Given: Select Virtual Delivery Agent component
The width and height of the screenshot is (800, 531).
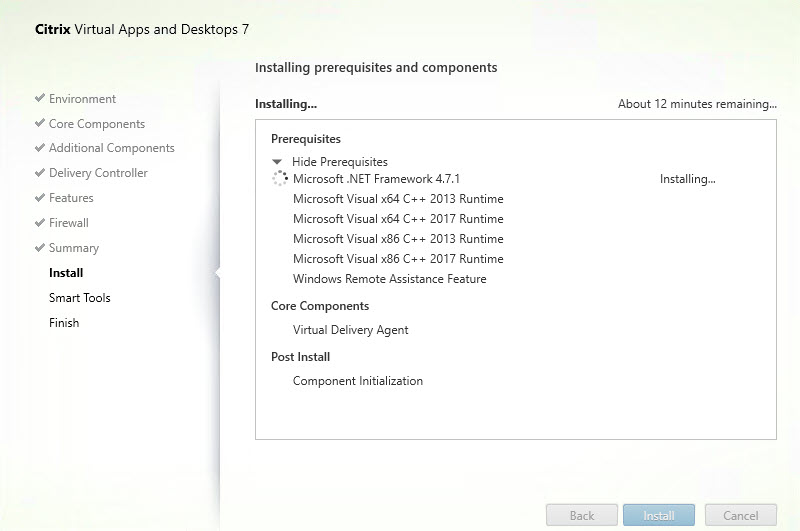Looking at the screenshot, I should (350, 330).
